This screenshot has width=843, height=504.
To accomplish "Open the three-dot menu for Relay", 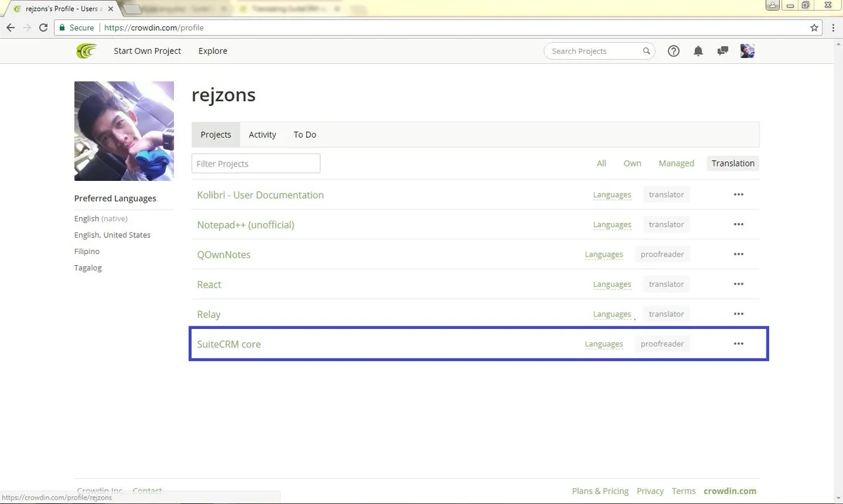I will pos(738,314).
